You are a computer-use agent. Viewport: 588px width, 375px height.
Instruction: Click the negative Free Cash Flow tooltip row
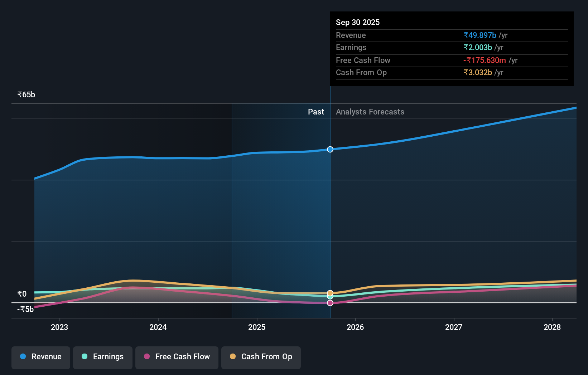485,60
